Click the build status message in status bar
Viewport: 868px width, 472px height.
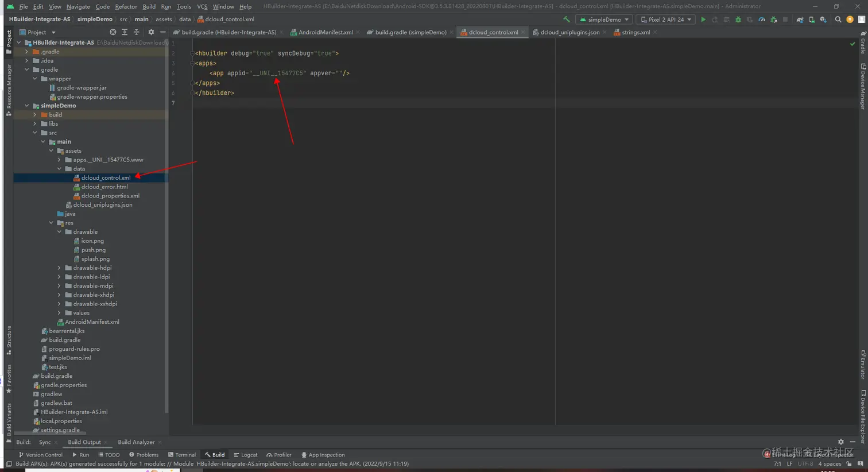(212, 464)
